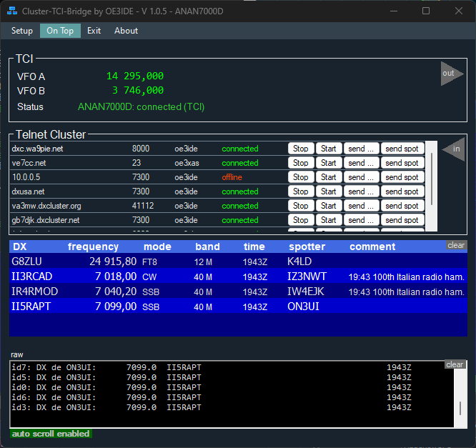Click the application icon in title bar
Viewport: 476px width, 448px height.
coord(12,11)
